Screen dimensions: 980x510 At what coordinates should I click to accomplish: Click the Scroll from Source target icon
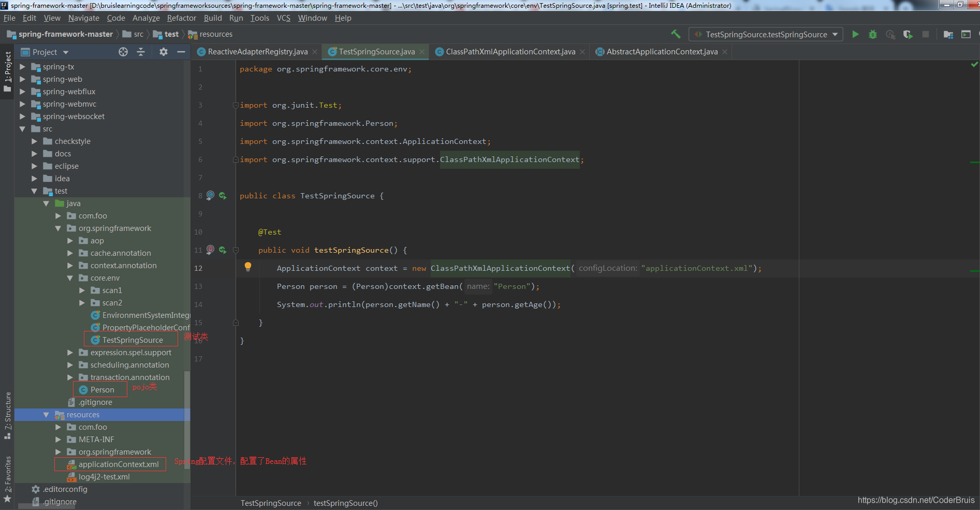(x=123, y=52)
